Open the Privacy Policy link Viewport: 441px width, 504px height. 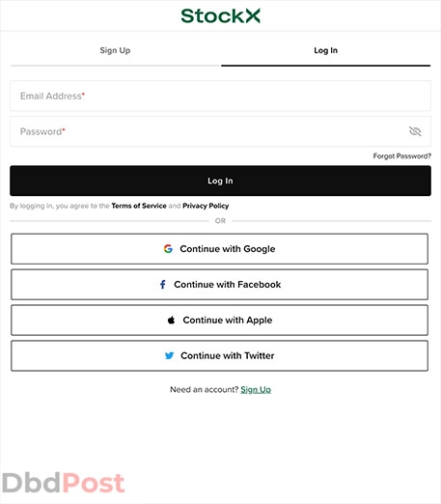tap(206, 206)
